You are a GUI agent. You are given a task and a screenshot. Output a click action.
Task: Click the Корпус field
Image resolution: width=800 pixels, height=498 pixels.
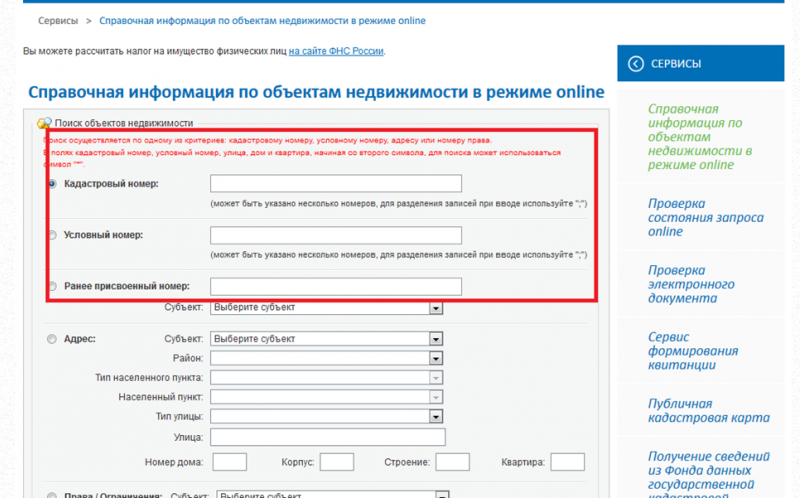[x=337, y=462]
